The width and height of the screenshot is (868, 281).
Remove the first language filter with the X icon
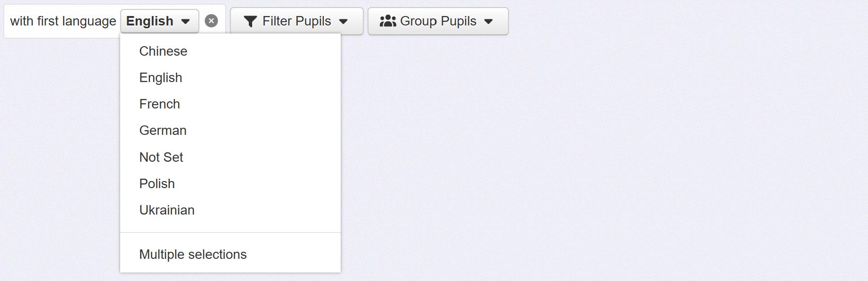pyautogui.click(x=211, y=21)
